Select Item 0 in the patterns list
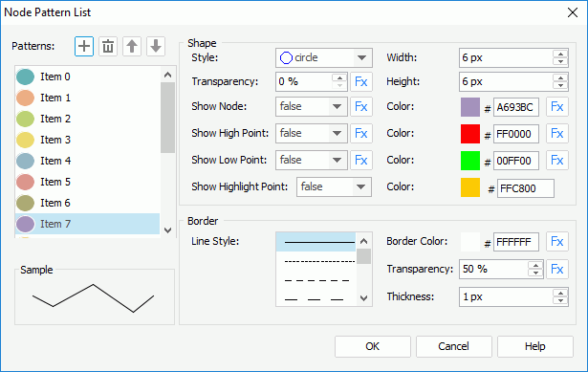This screenshot has width=588, height=372. point(87,77)
